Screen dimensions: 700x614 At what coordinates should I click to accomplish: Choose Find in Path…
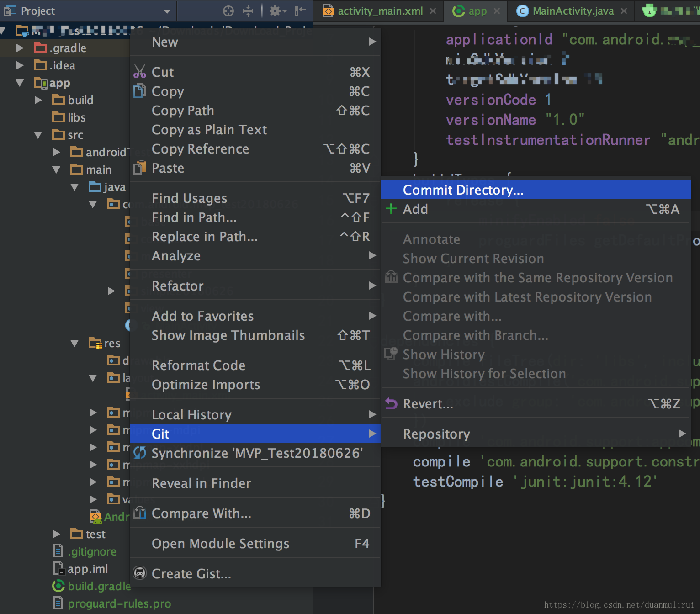pyautogui.click(x=255, y=217)
